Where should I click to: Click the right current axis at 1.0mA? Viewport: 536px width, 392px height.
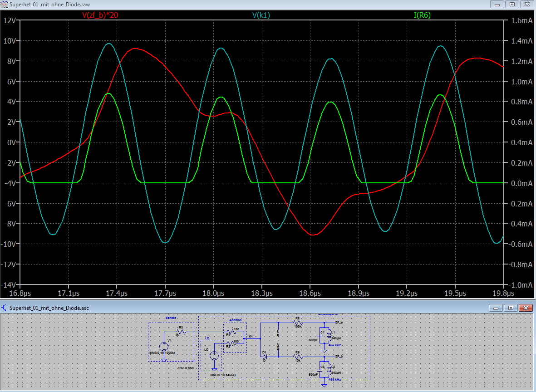click(x=521, y=82)
